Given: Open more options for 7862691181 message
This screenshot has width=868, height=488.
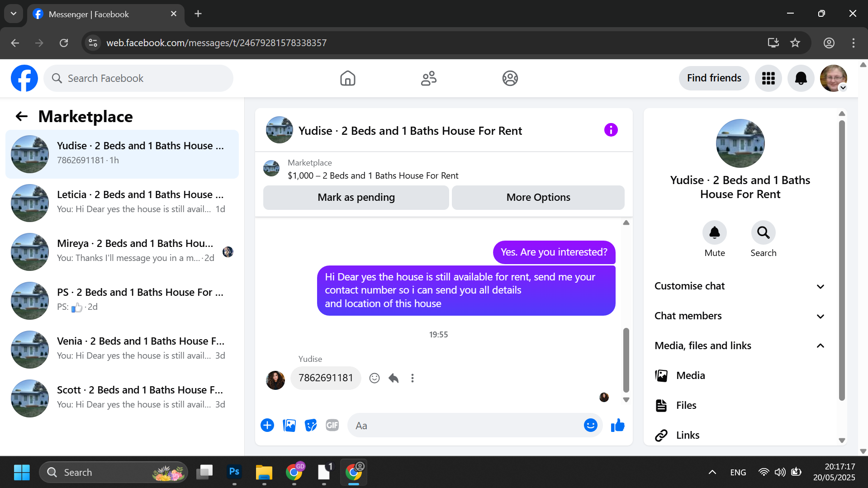Looking at the screenshot, I should 412,378.
